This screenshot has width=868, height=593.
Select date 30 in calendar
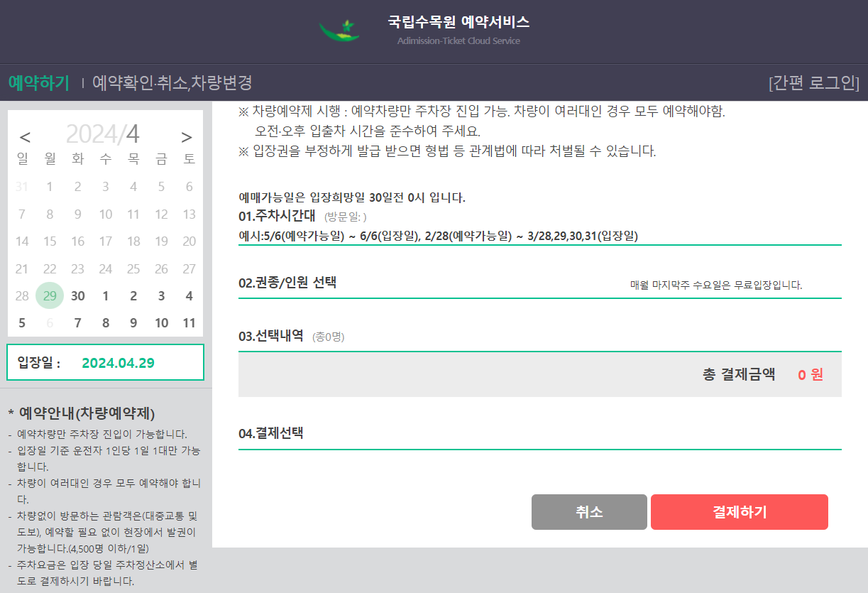[78, 296]
